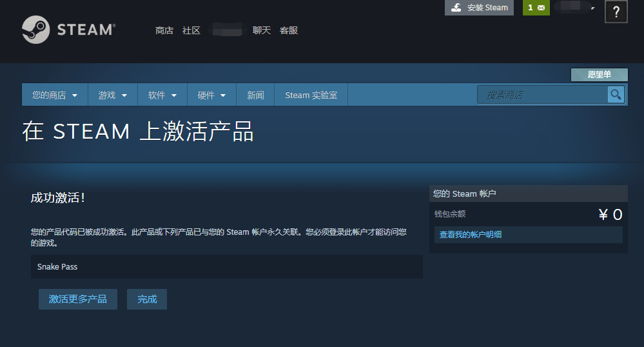Open the 新闻 tab
The width and height of the screenshot is (644, 347).
coord(255,95)
